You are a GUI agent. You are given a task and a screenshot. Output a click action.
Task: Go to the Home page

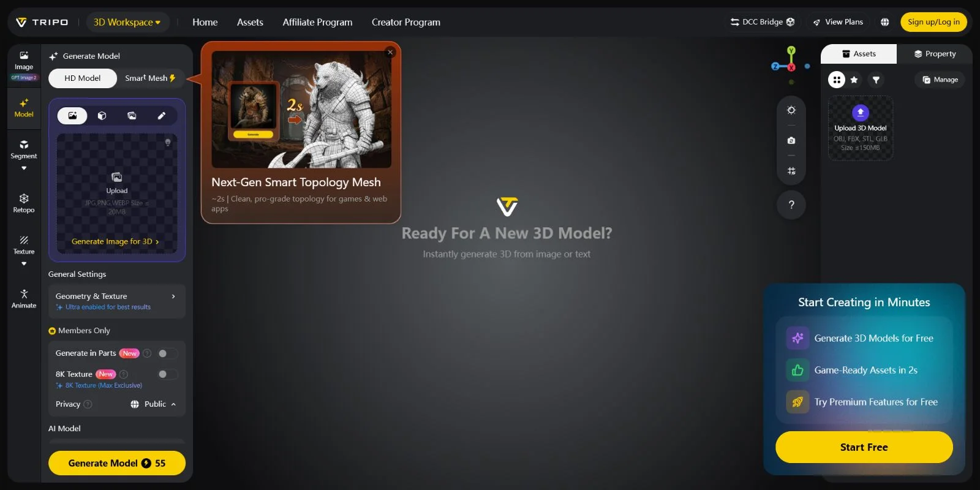pos(205,22)
